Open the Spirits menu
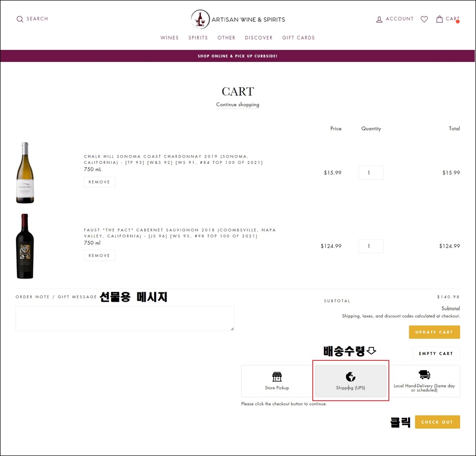The image size is (476, 456). pyautogui.click(x=198, y=38)
